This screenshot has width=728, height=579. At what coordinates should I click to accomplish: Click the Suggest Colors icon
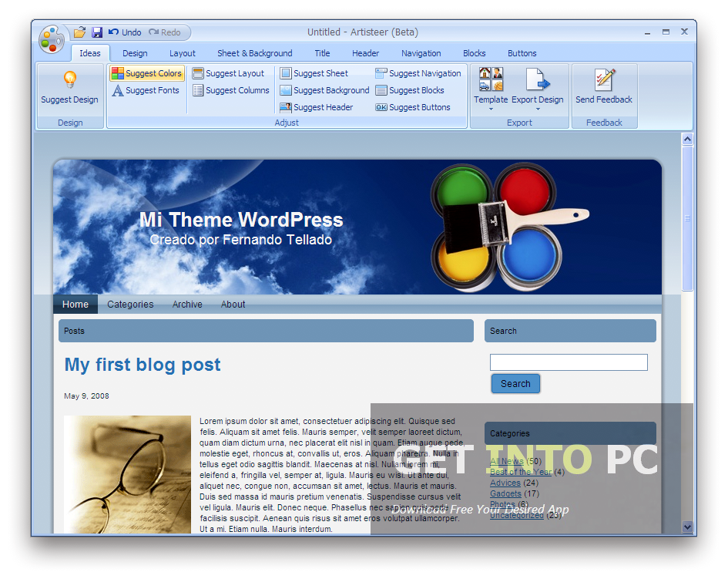coord(118,73)
